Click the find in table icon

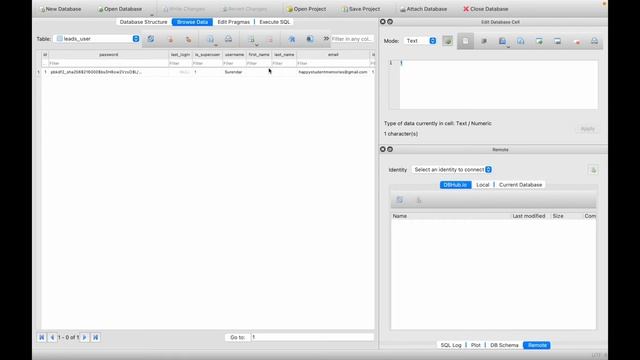coord(310,39)
